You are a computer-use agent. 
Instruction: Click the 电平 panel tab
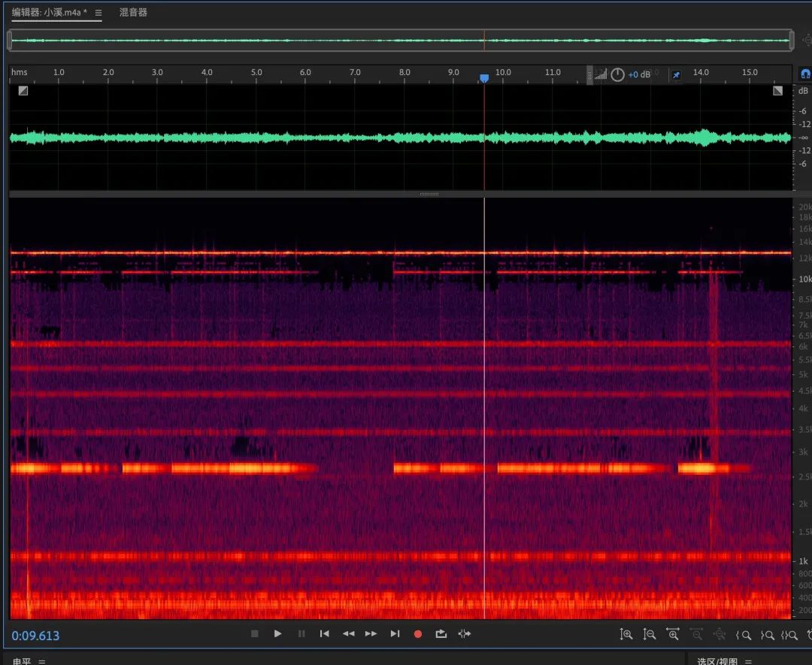[x=22, y=660]
